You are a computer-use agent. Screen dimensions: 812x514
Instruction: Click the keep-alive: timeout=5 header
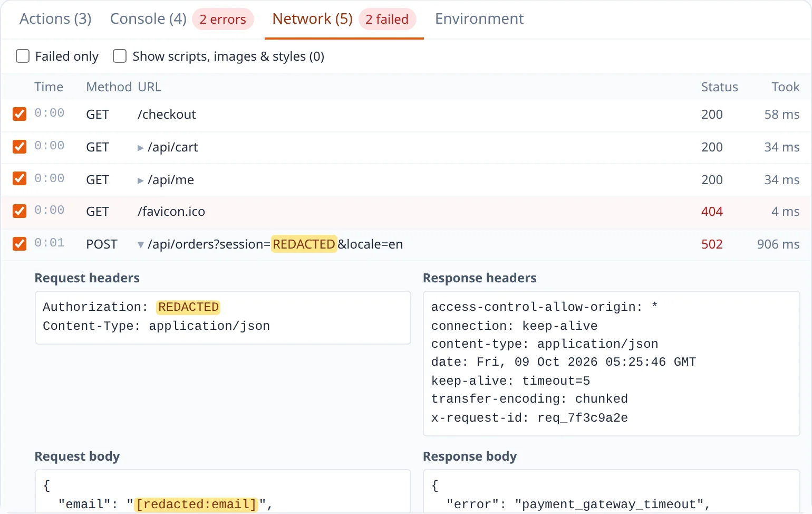click(x=510, y=381)
